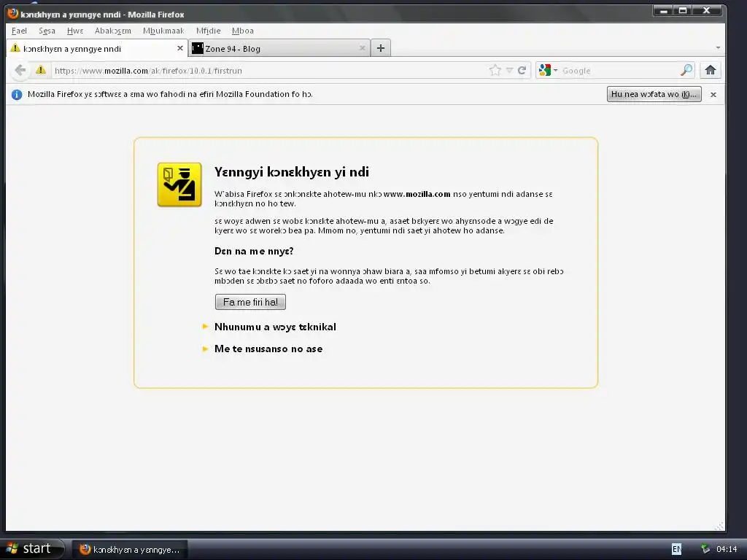Switch to the Zone 94 - Blog tab

(x=279, y=48)
